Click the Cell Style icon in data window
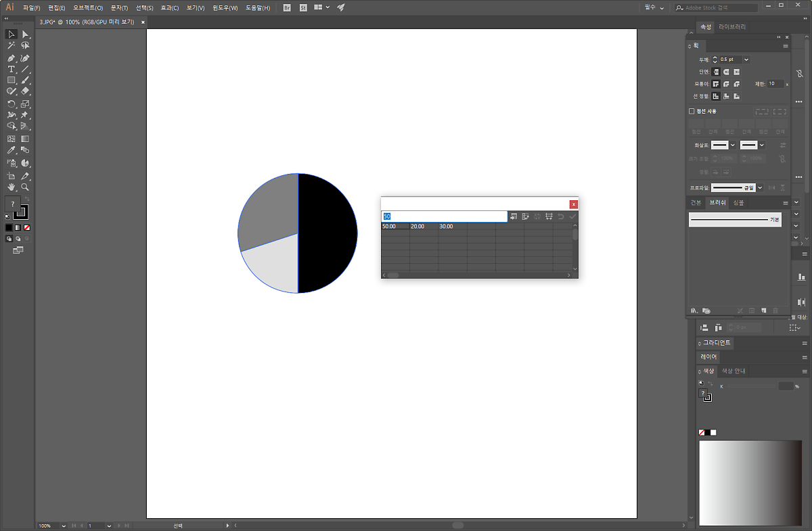Screen dimensions: 812x531 coord(549,216)
